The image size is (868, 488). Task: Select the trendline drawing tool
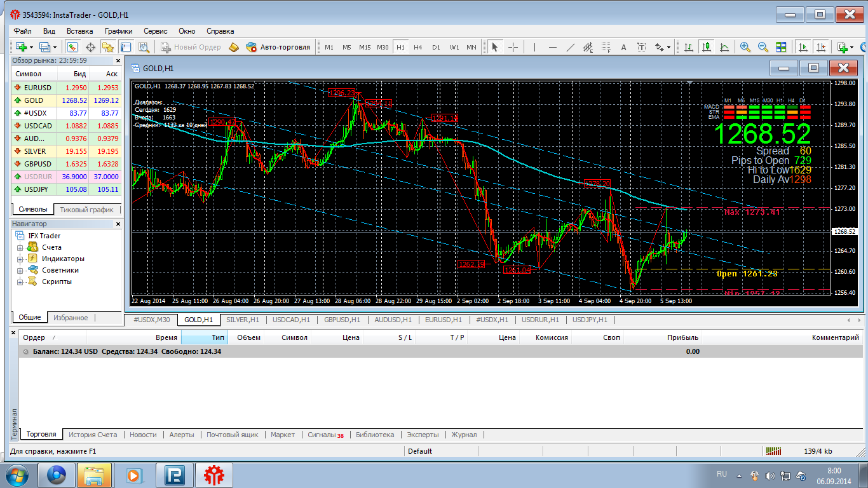click(570, 47)
